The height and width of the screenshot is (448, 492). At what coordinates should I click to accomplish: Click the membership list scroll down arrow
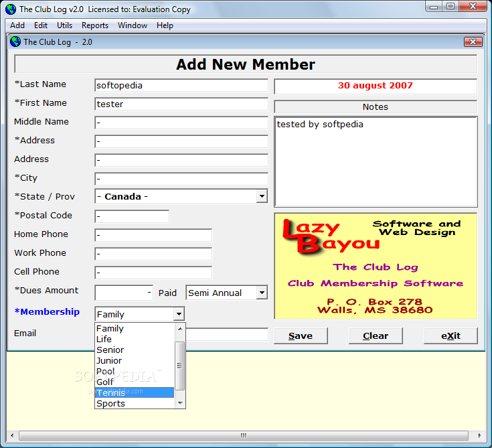pos(180,402)
